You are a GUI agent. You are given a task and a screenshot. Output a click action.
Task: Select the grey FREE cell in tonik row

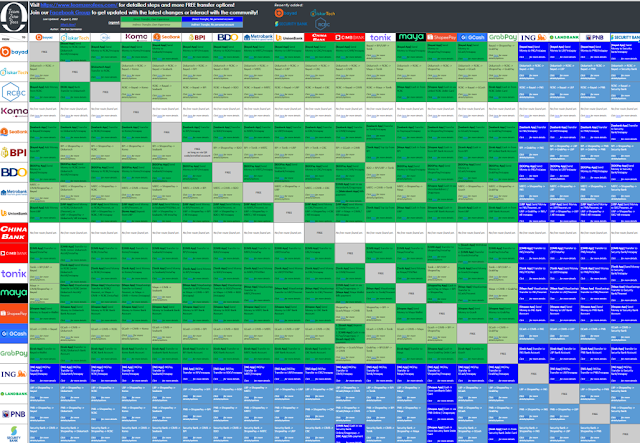tap(380, 273)
